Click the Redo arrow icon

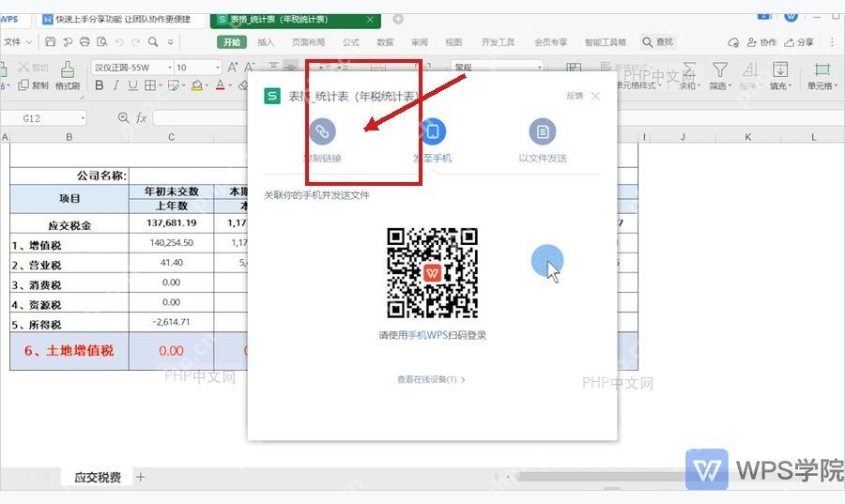136,41
